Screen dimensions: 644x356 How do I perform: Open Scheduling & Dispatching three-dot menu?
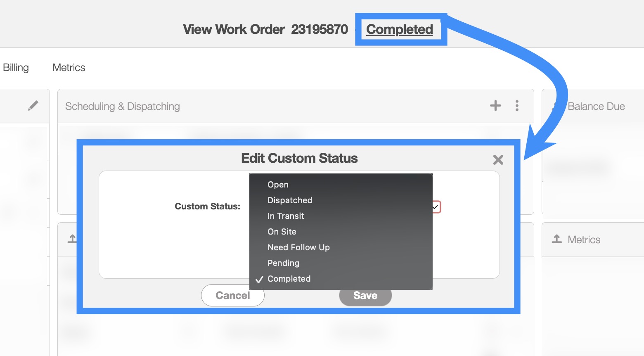517,106
